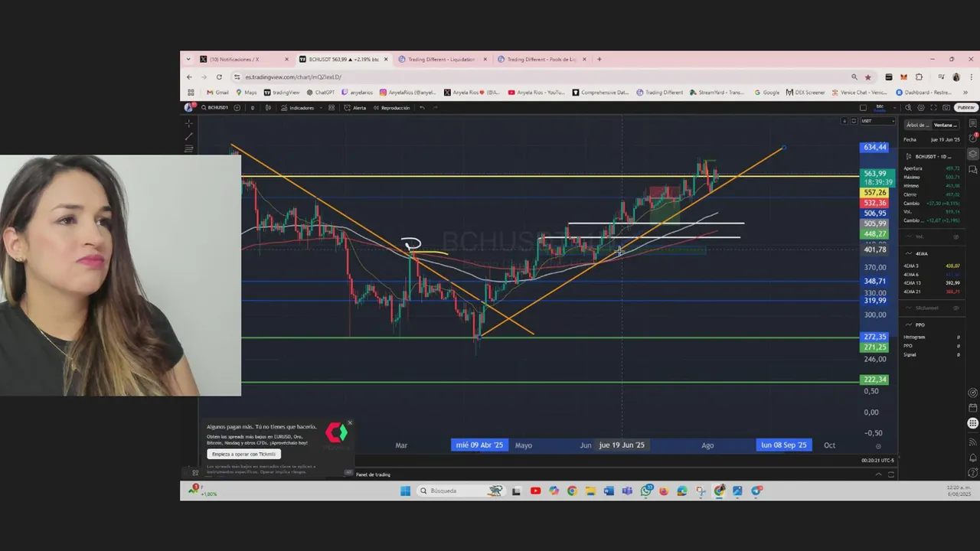
Task: Click the taskbar Búsqueda search box
Action: pos(461,491)
